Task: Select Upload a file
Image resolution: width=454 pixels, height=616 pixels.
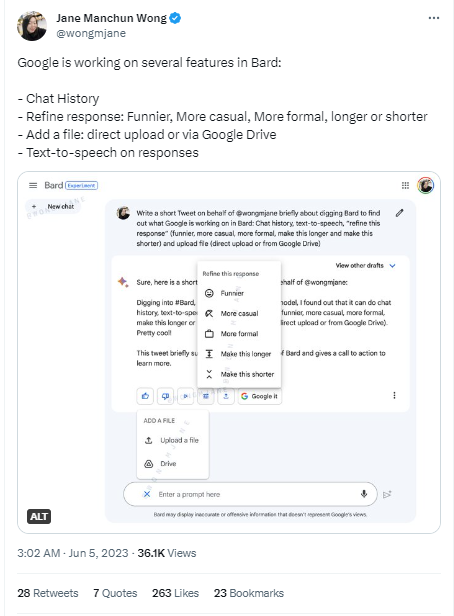Action: point(172,440)
